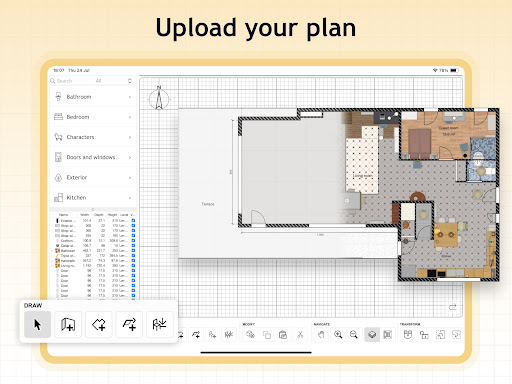512x384 pixels.
Task: Check the battery indicator in status bar
Action: tap(455, 70)
